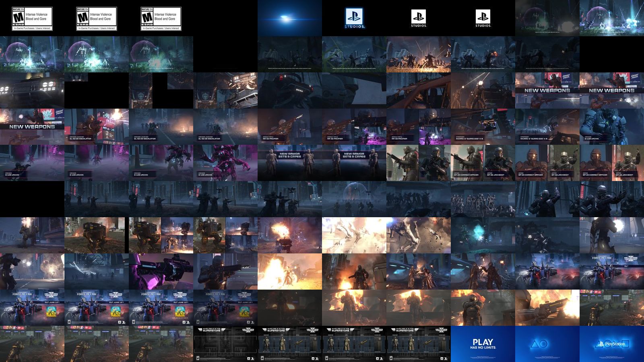Click the dim first Superstore frame
644x362 pixels.
click(225, 344)
